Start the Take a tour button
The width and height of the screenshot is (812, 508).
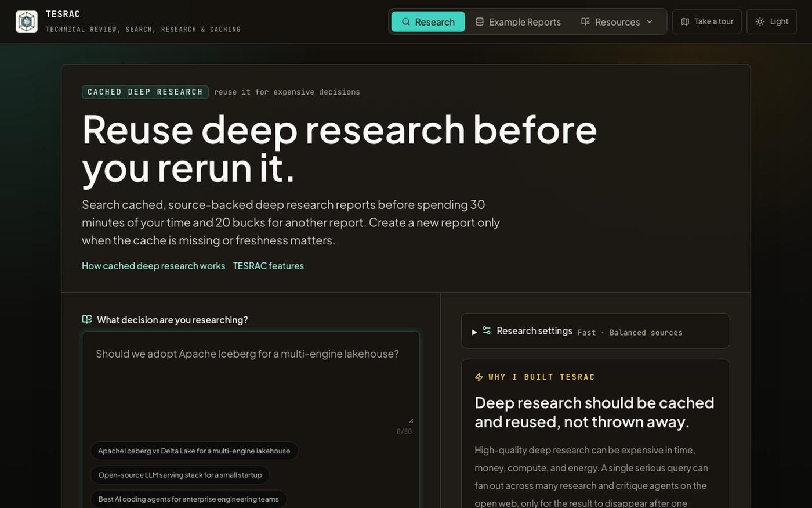tap(706, 21)
